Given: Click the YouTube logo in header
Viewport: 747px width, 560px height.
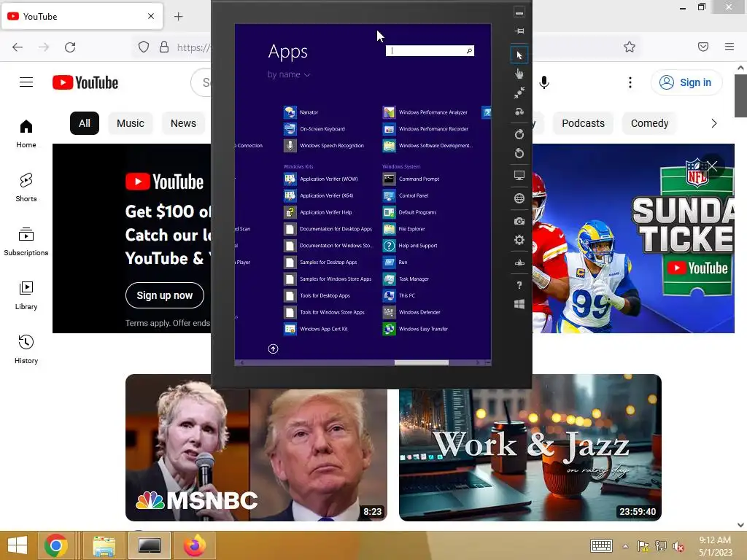Looking at the screenshot, I should click(85, 82).
